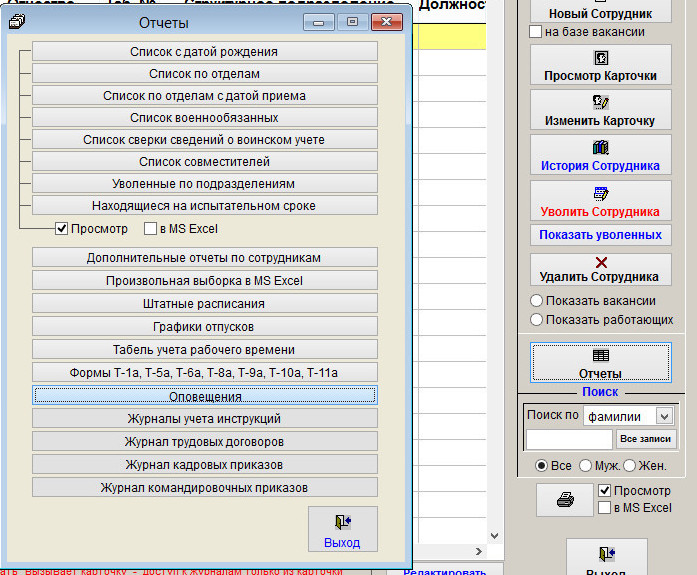Select Показать работающих radio button
This screenshot has height=575, width=697.
537,319
